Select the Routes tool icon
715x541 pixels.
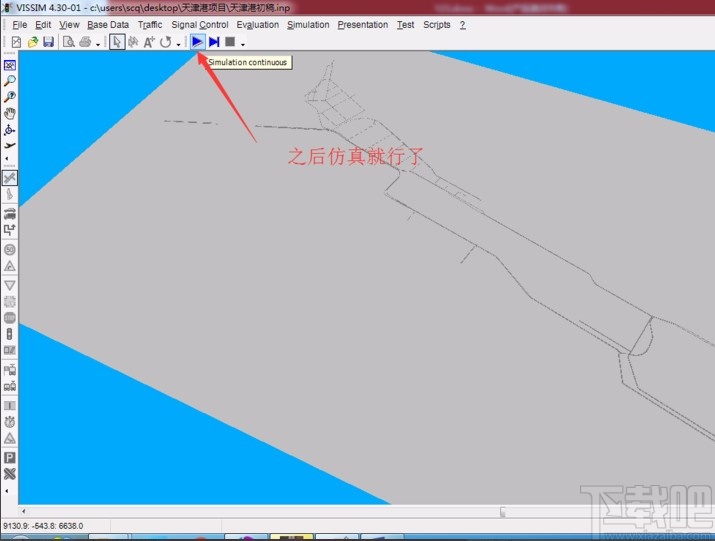[10, 230]
